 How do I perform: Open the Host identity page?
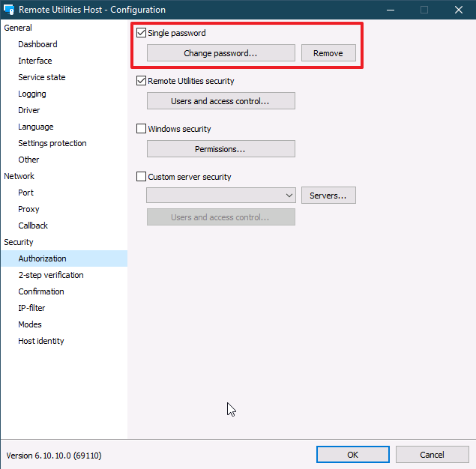click(x=41, y=341)
